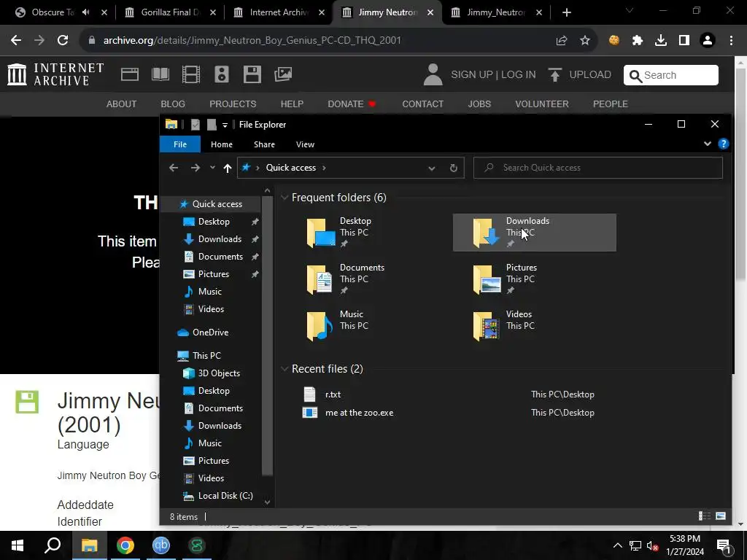Go back in File Explorer

tap(174, 168)
